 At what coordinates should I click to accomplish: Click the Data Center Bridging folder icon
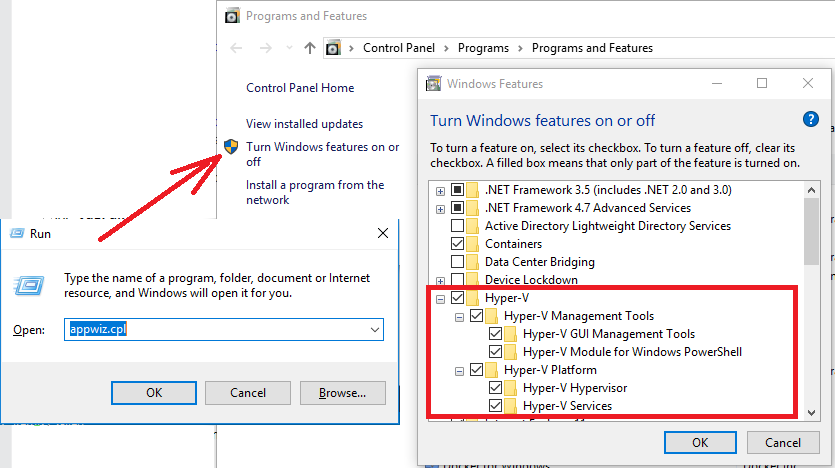(x=472, y=262)
